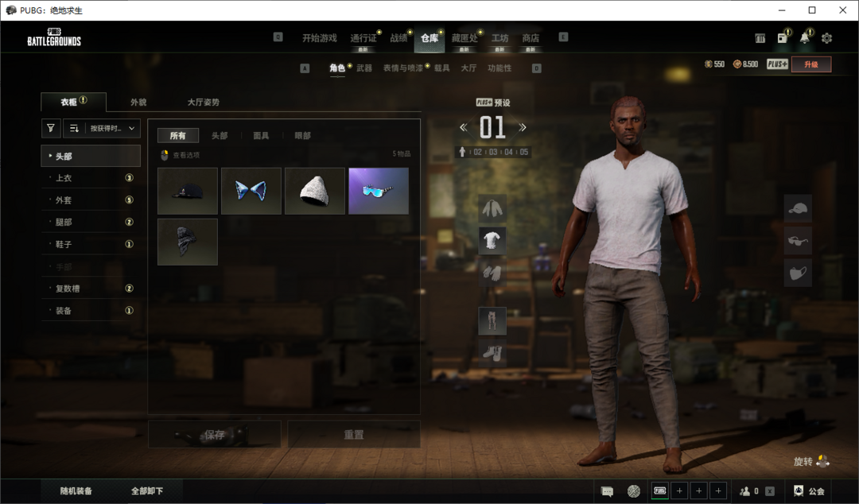Image resolution: width=859 pixels, height=504 pixels.
Task: Select the 所有 filter tab
Action: [178, 135]
